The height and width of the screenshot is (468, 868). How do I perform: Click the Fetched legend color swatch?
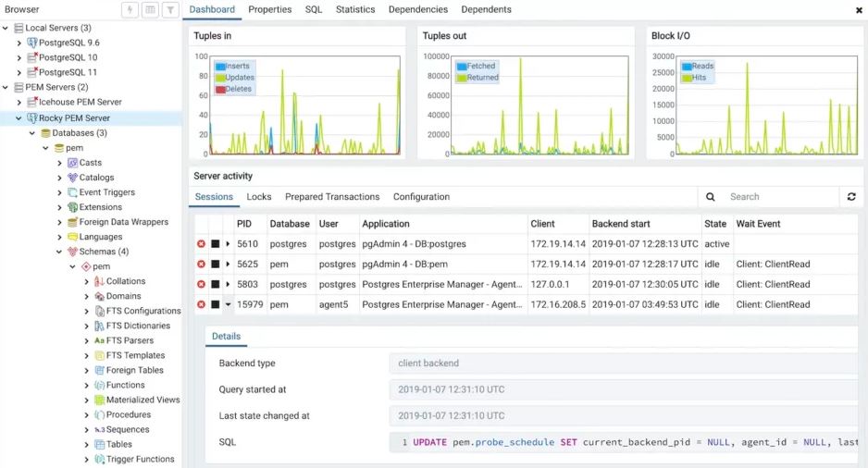(x=462, y=67)
